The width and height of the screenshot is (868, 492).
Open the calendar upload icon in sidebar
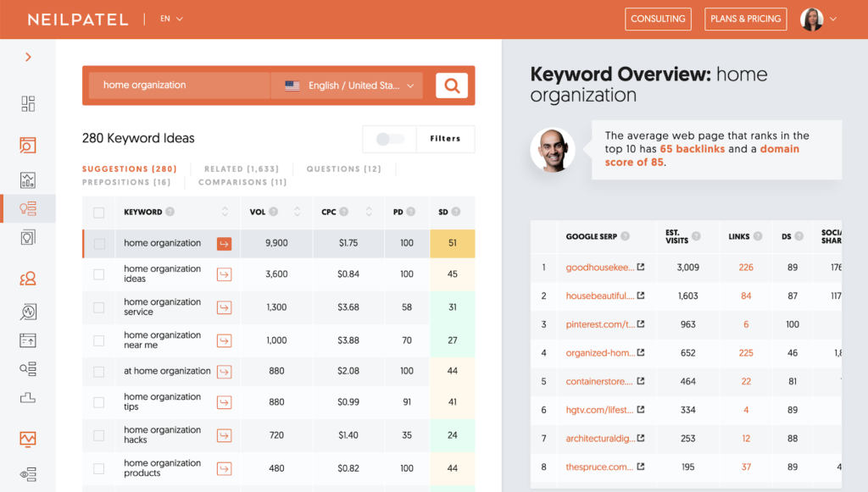[x=28, y=340]
